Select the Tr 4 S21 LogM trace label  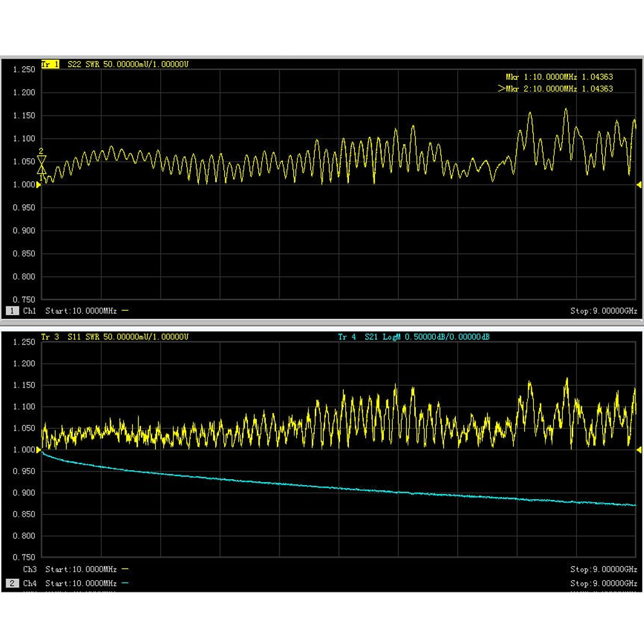point(413,337)
